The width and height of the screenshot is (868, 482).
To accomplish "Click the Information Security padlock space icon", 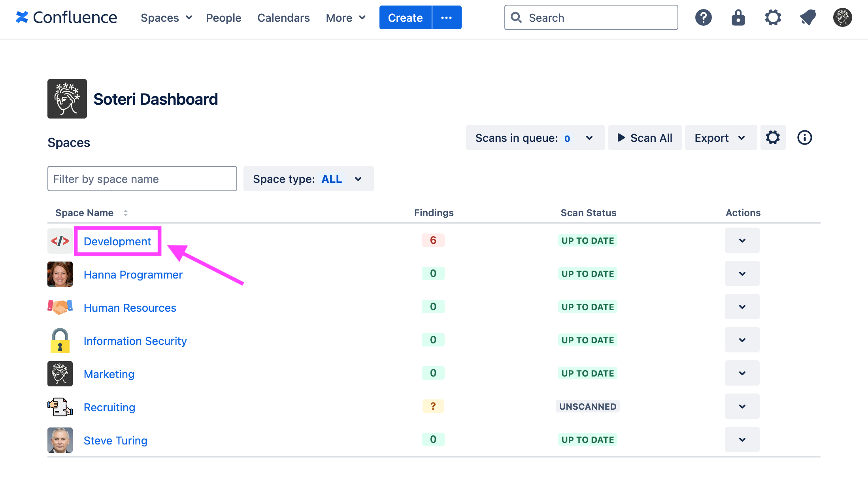I will 60,340.
